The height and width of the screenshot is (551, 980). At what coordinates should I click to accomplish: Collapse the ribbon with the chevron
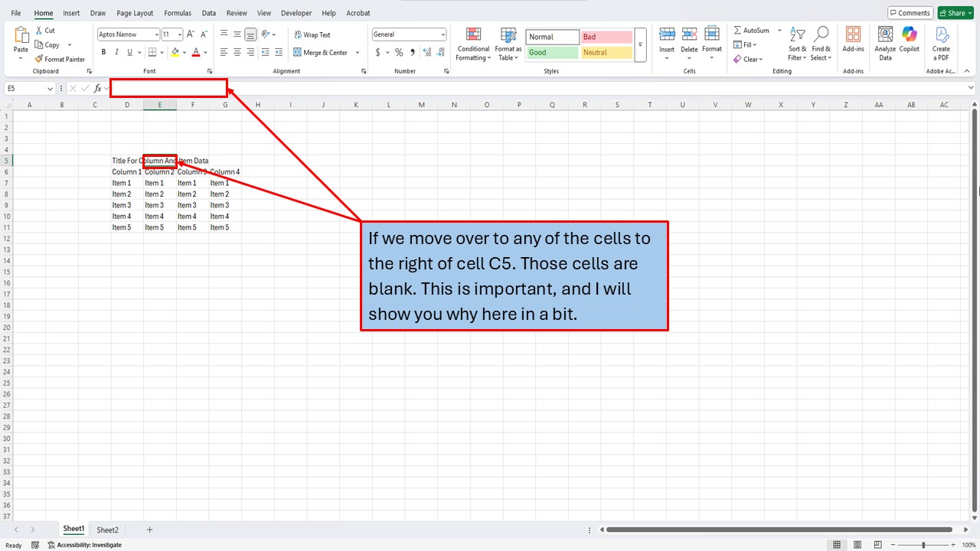click(966, 70)
